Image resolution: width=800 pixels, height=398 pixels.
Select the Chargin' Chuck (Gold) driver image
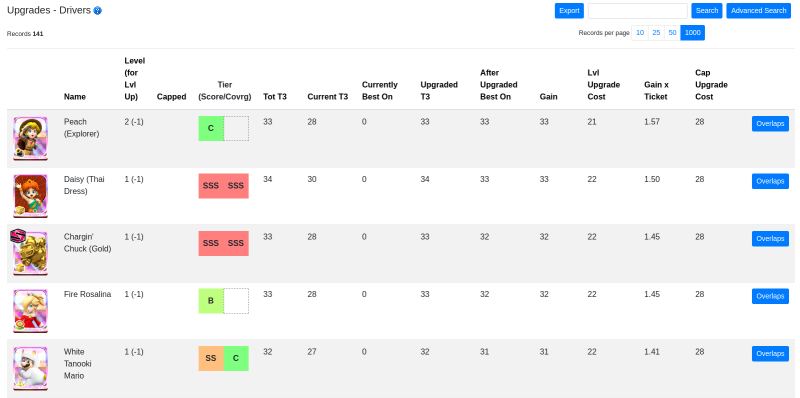29,253
